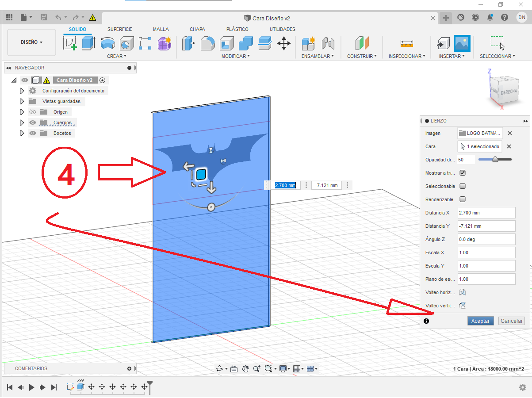
Task: Select the Hole tool
Action: pos(126,44)
